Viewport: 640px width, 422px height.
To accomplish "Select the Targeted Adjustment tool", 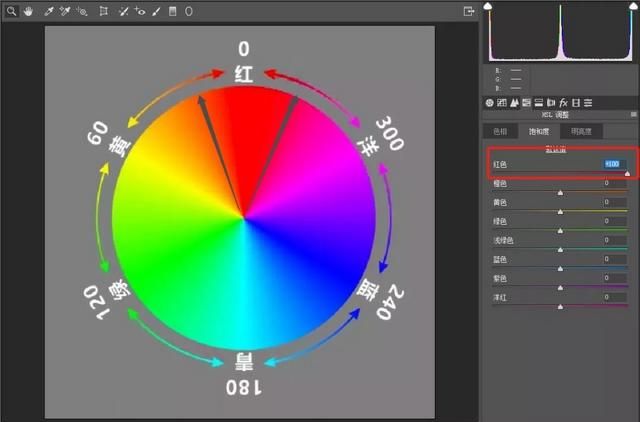I will [82, 11].
